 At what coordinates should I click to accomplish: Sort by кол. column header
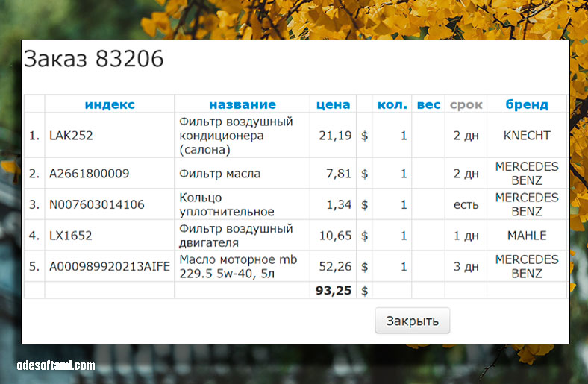pos(392,104)
